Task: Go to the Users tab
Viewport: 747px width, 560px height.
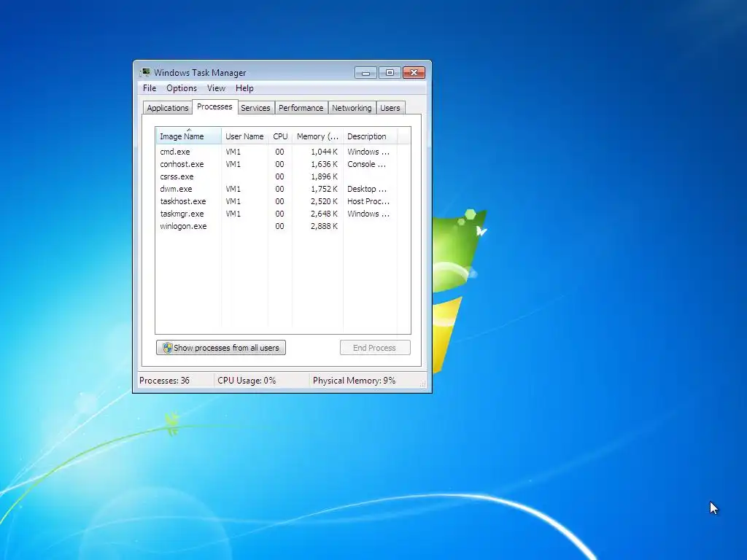Action: point(390,108)
